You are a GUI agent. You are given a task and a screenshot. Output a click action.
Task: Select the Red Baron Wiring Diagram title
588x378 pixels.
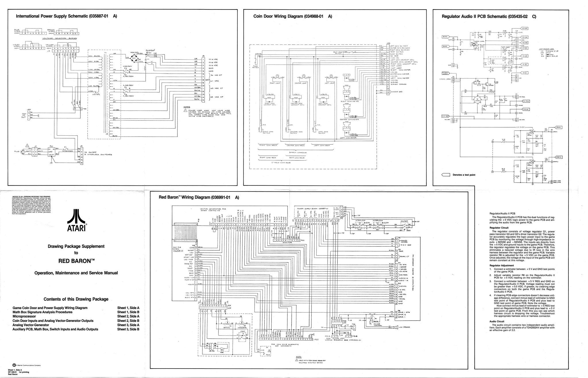click(199, 197)
